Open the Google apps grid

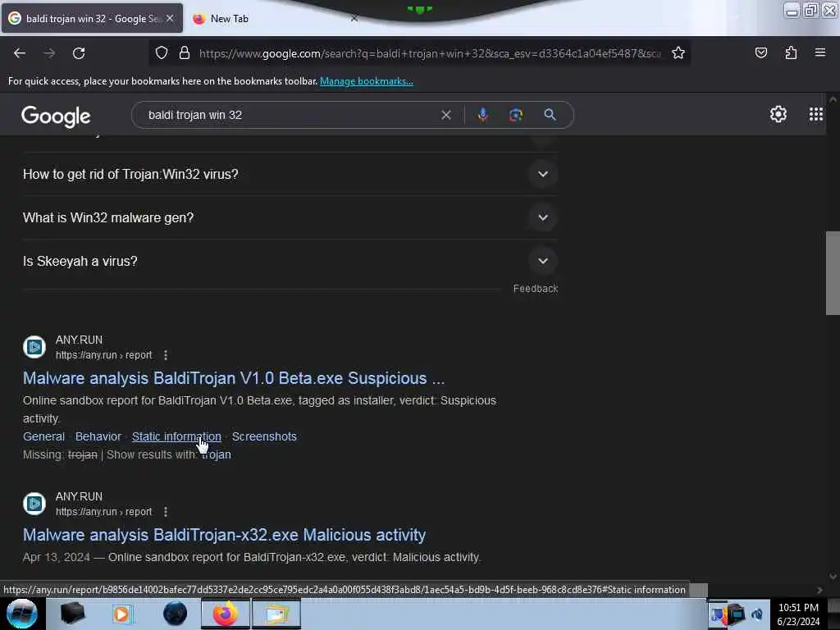[x=816, y=114]
